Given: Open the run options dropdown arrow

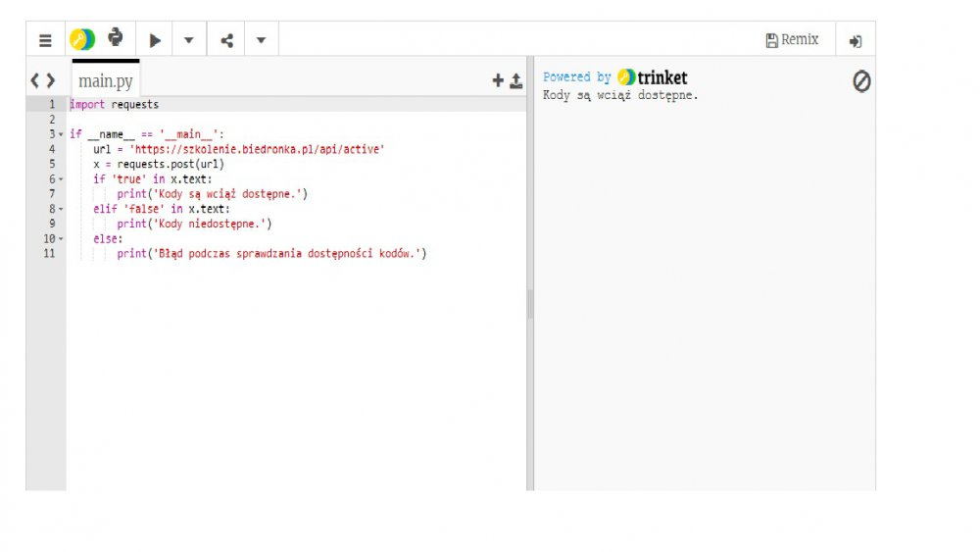Looking at the screenshot, I should [x=189, y=40].
